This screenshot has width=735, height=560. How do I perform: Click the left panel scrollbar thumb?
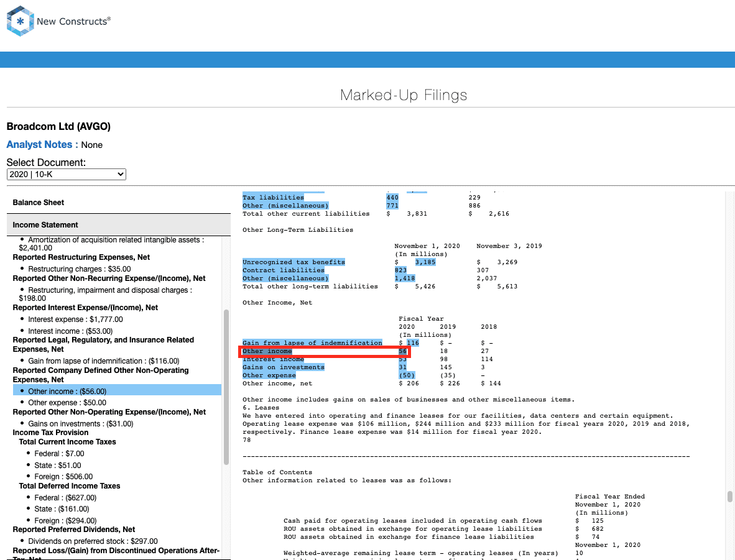click(x=226, y=387)
